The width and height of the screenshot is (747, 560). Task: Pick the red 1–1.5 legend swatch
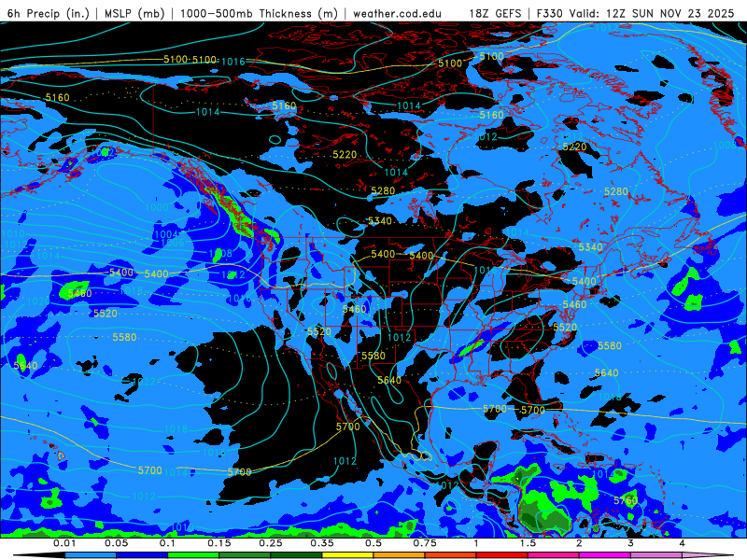502,555
